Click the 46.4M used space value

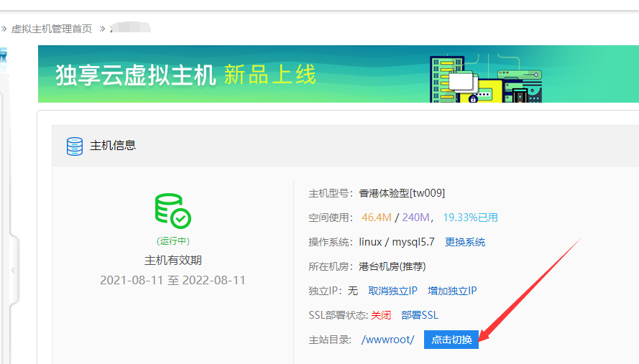point(376,218)
